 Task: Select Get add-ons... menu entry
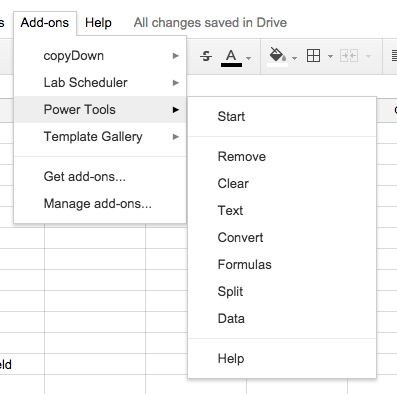pyautogui.click(x=100, y=177)
